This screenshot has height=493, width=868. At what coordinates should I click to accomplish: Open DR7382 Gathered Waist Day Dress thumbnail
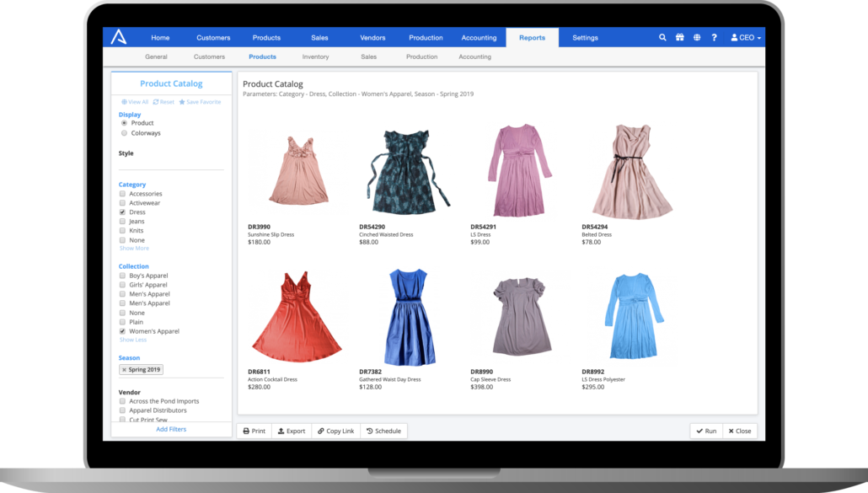[409, 317]
